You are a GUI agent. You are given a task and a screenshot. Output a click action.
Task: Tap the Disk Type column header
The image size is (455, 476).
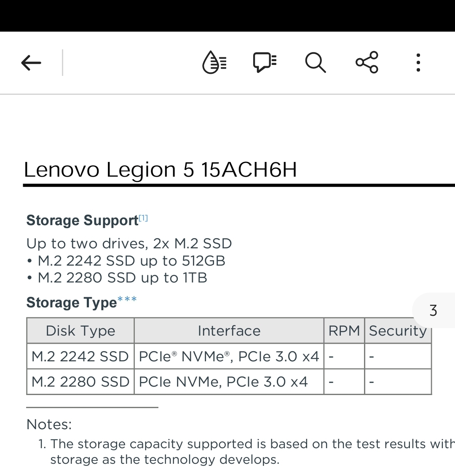click(80, 331)
